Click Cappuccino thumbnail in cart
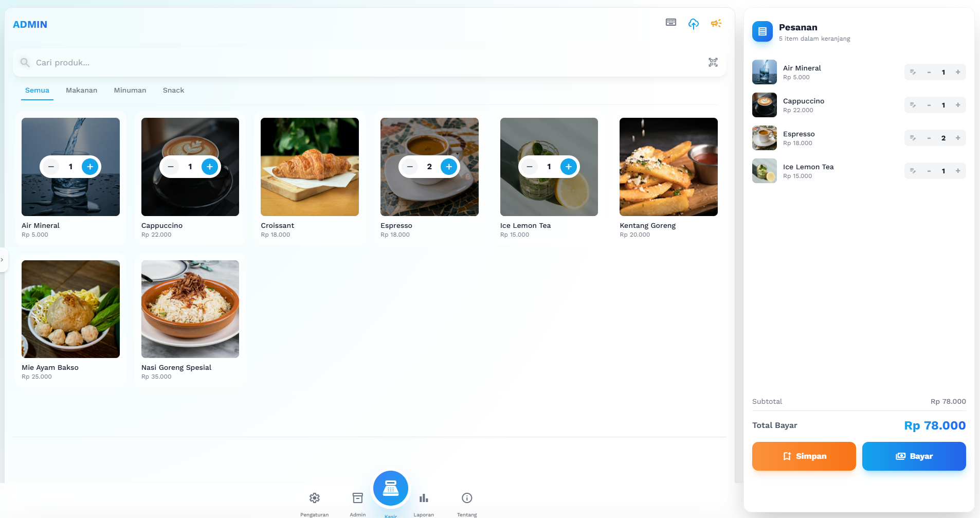The image size is (980, 518). click(765, 105)
